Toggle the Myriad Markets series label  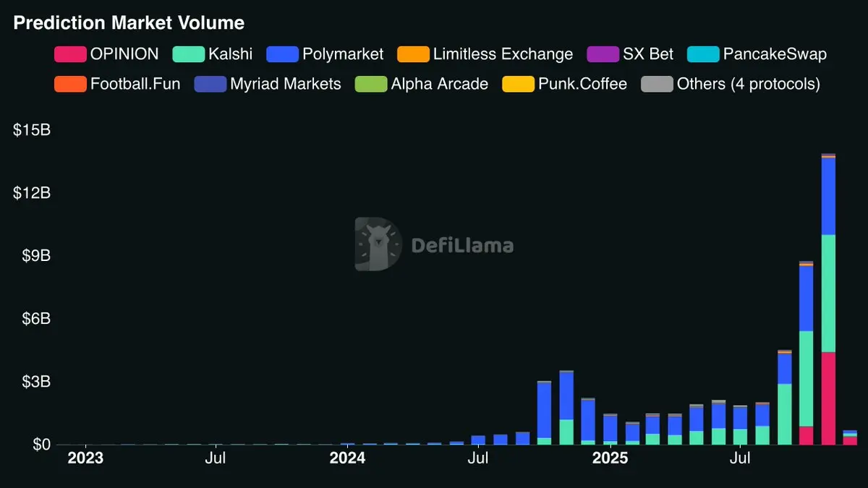coord(286,84)
